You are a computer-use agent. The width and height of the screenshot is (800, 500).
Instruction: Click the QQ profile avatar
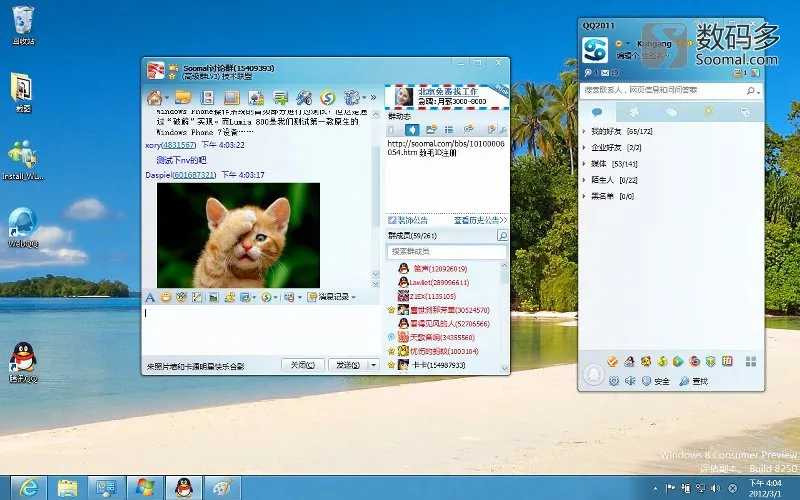tap(595, 51)
